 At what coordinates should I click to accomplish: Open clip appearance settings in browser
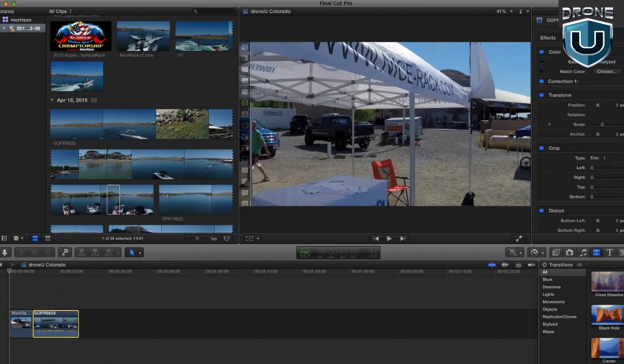[x=226, y=239]
